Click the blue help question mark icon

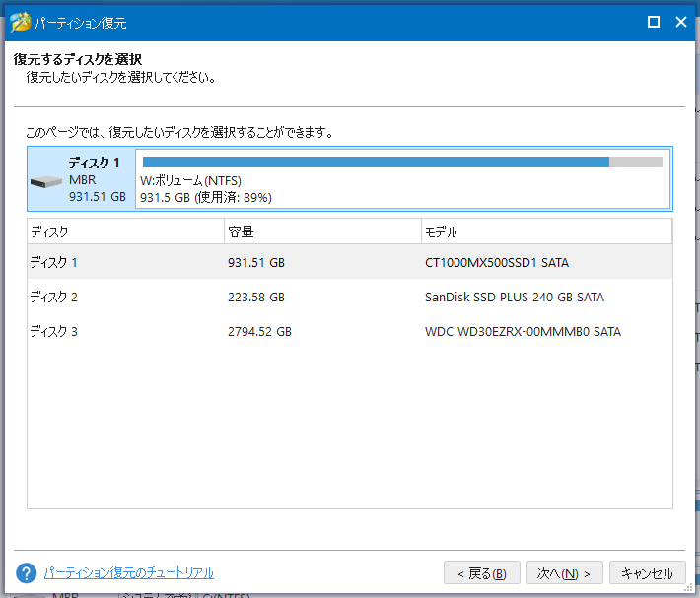[x=27, y=572]
